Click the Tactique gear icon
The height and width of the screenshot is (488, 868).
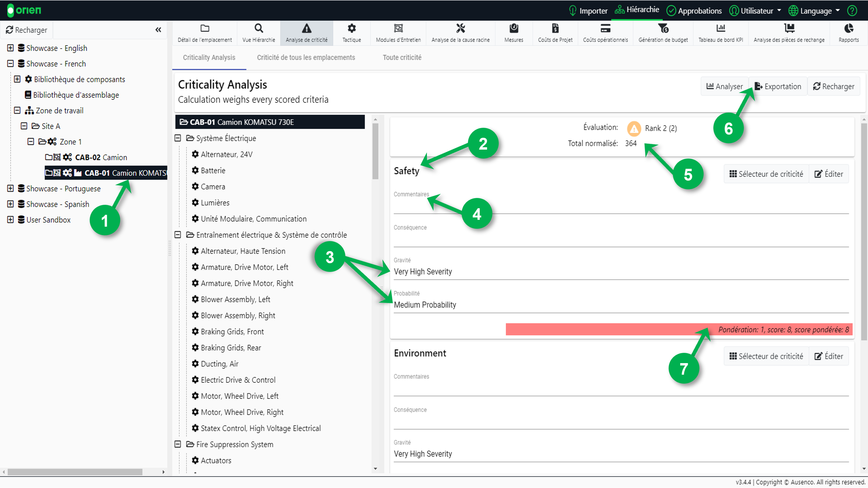pos(351,28)
